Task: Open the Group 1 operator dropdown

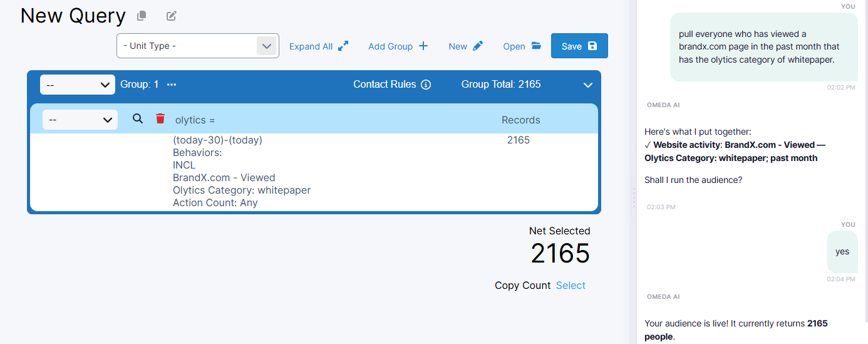Action: tap(78, 85)
